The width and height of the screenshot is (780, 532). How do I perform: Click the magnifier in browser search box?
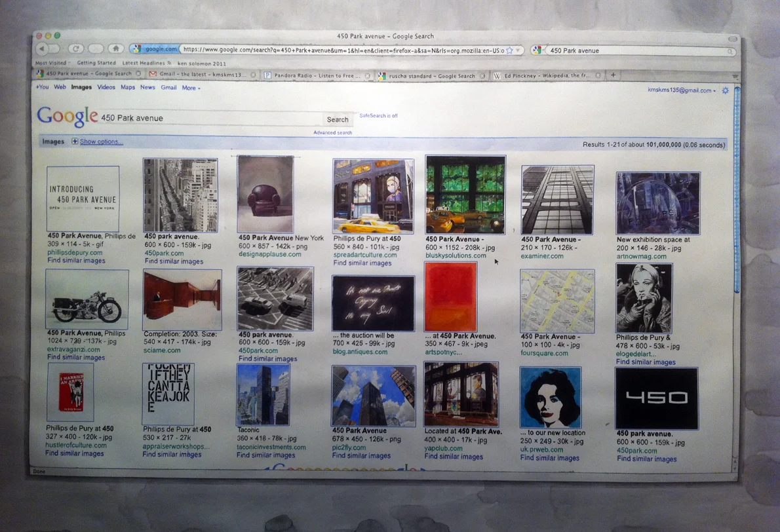(730, 51)
